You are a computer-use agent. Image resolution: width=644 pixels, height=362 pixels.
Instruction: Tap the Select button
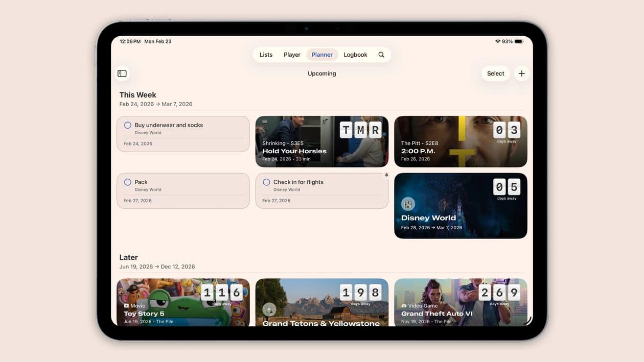coord(495,73)
